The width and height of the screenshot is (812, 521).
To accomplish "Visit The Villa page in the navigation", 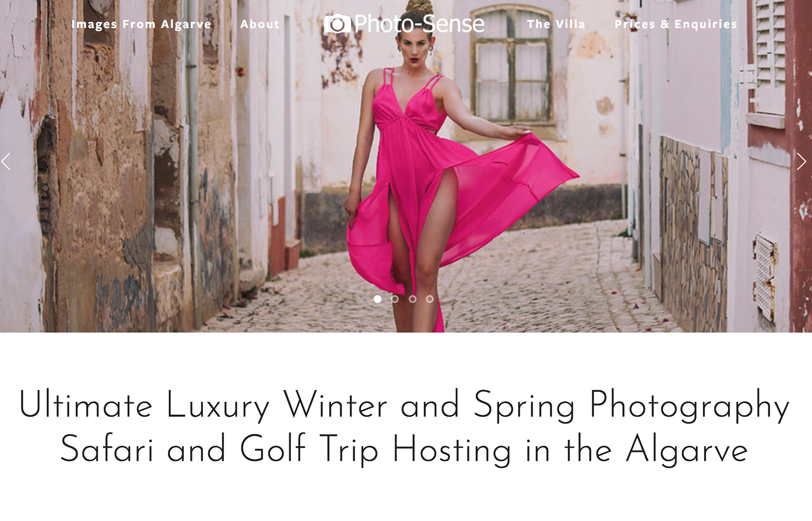I will (556, 24).
